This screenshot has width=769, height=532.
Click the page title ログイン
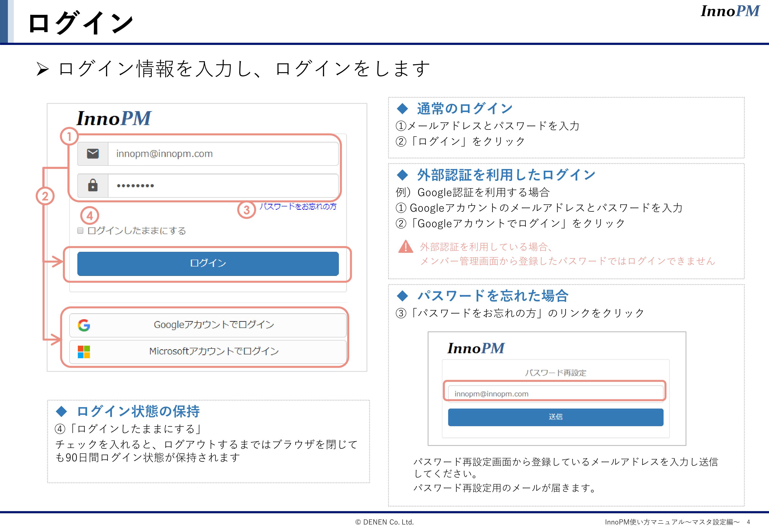pyautogui.click(x=81, y=23)
